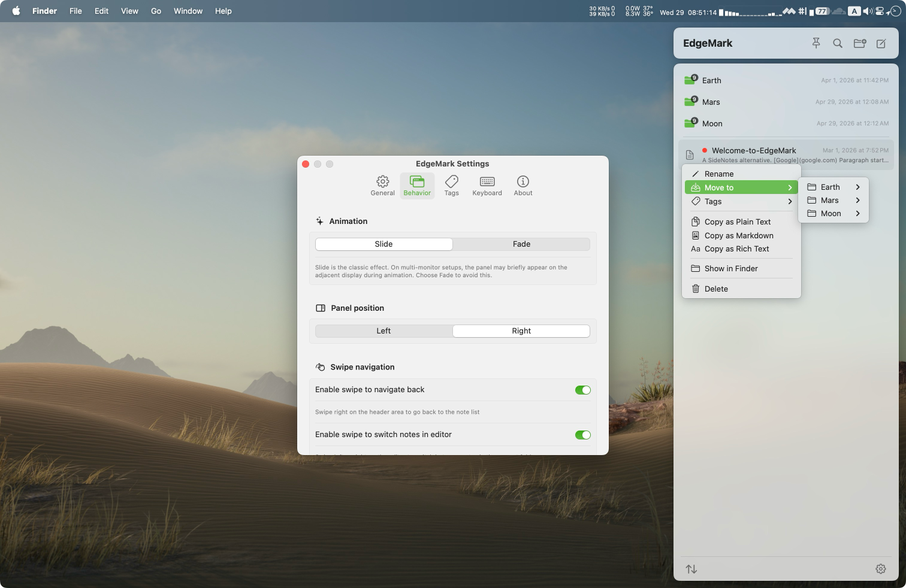Create a new folder in EdgeMark
Screen dimensions: 906x588
click(x=860, y=43)
